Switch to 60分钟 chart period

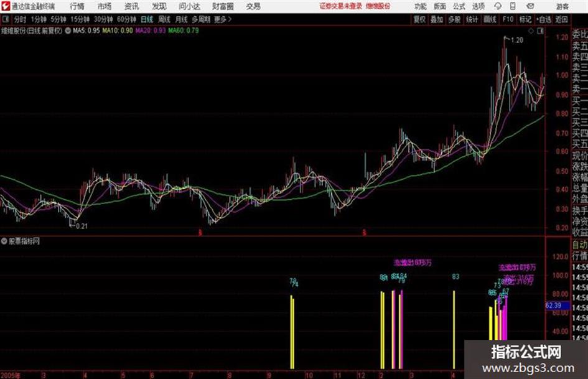[126, 19]
